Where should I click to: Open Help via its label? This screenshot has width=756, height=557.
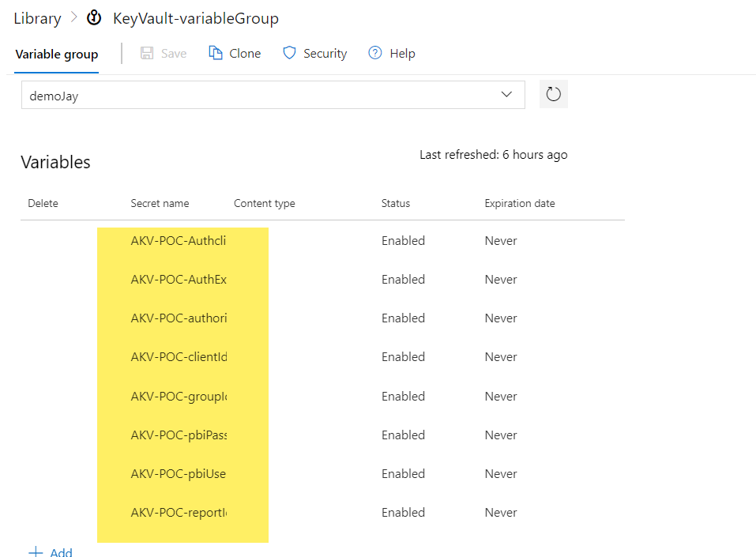pyautogui.click(x=402, y=54)
